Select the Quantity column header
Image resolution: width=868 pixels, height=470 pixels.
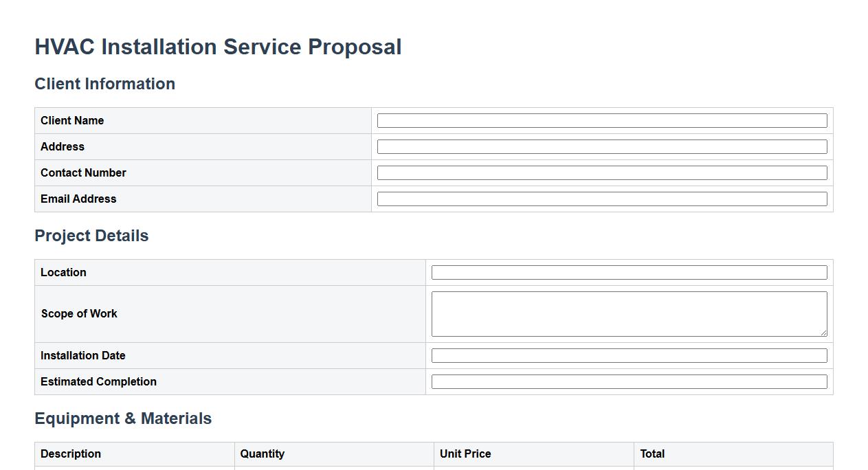point(262,454)
